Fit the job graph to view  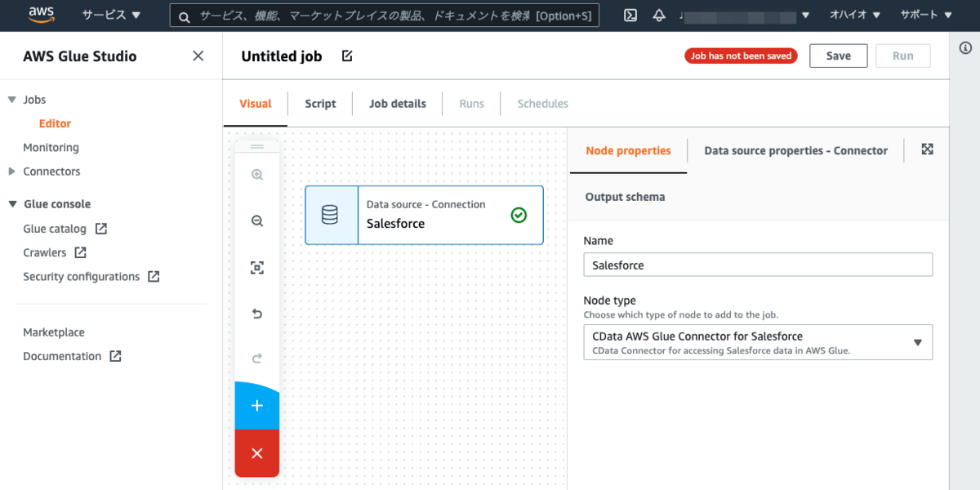(257, 268)
